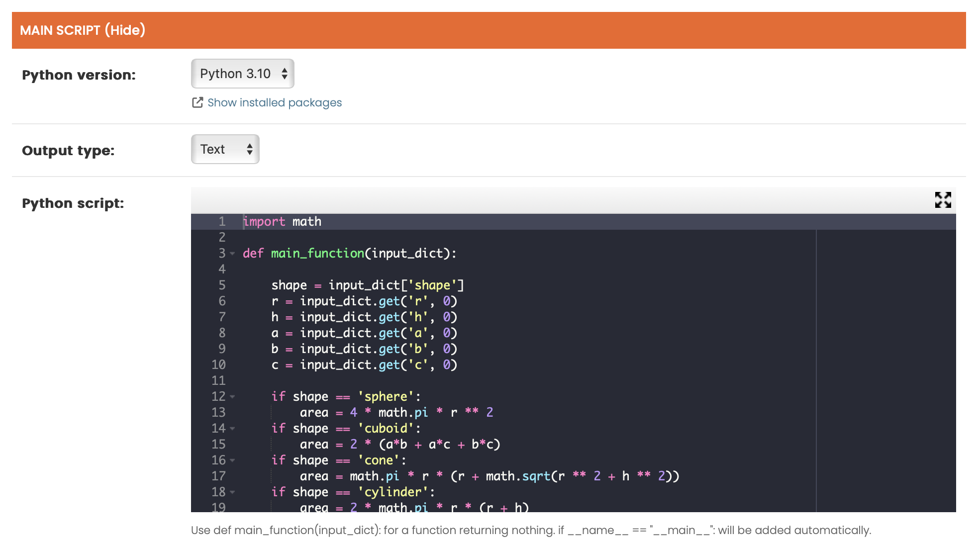980x544 pixels.
Task: Open the Python 3.10 version dropdown
Action: pyautogui.click(x=243, y=74)
